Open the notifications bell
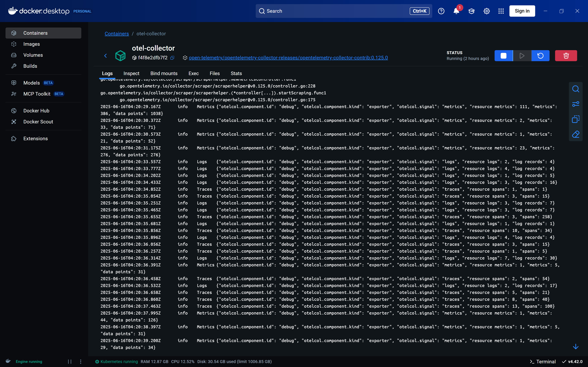The width and height of the screenshot is (588, 367). coord(456,11)
